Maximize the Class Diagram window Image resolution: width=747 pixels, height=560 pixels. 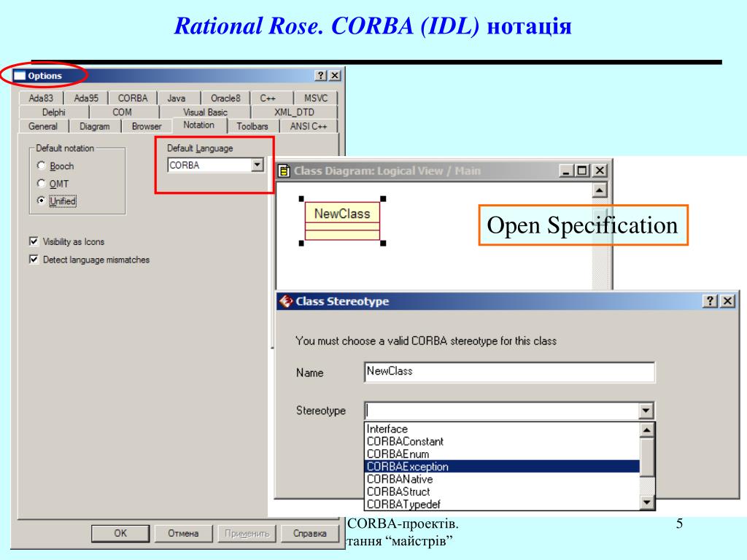[x=582, y=171]
